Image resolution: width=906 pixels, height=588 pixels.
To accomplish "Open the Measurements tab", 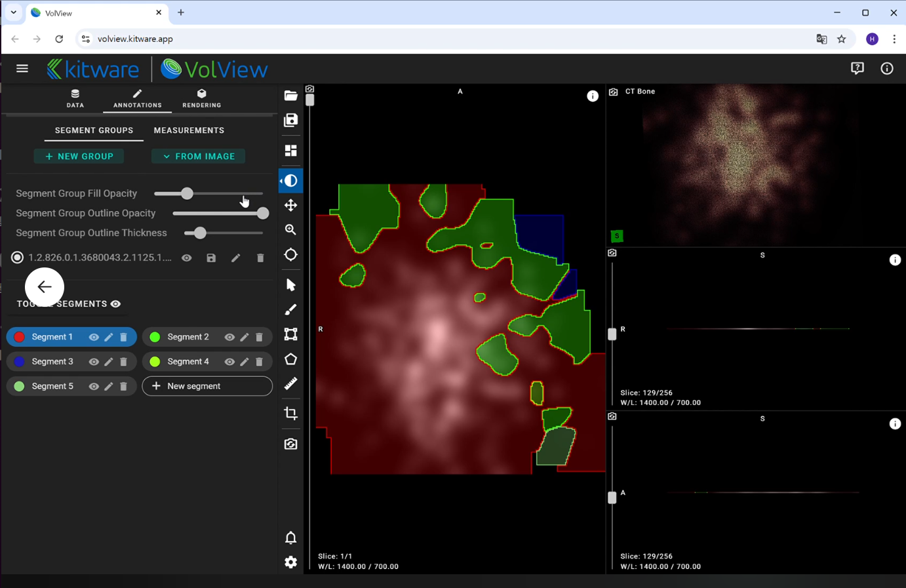I will click(189, 130).
